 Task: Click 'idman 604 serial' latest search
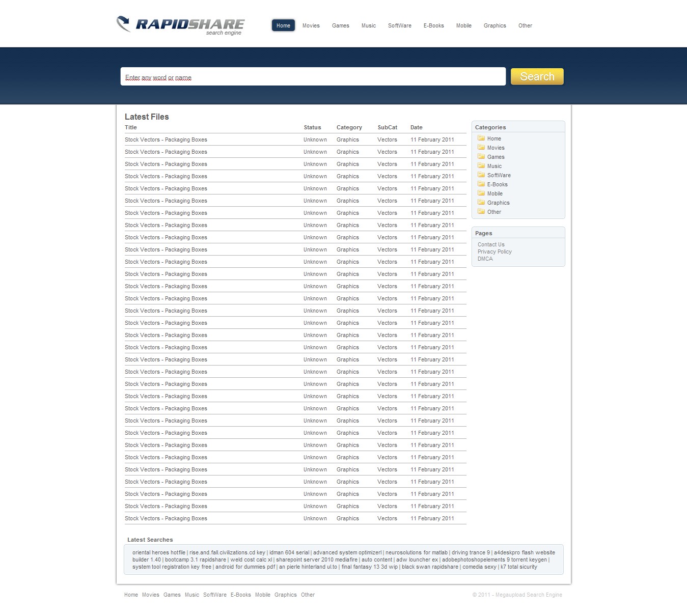289,552
